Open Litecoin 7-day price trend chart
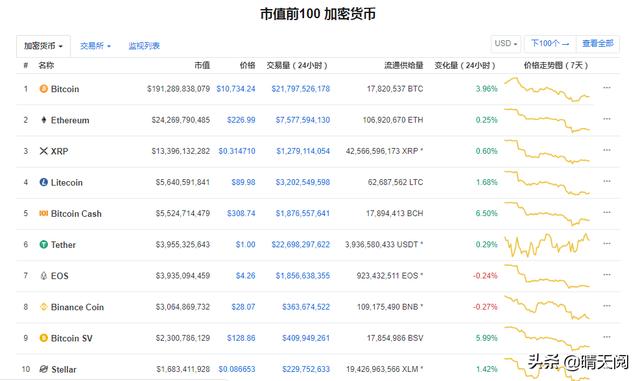640x381 pixels. click(x=547, y=183)
